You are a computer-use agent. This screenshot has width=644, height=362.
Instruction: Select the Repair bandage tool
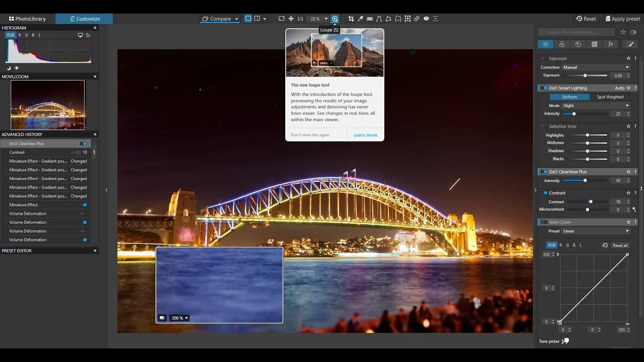pos(417,19)
